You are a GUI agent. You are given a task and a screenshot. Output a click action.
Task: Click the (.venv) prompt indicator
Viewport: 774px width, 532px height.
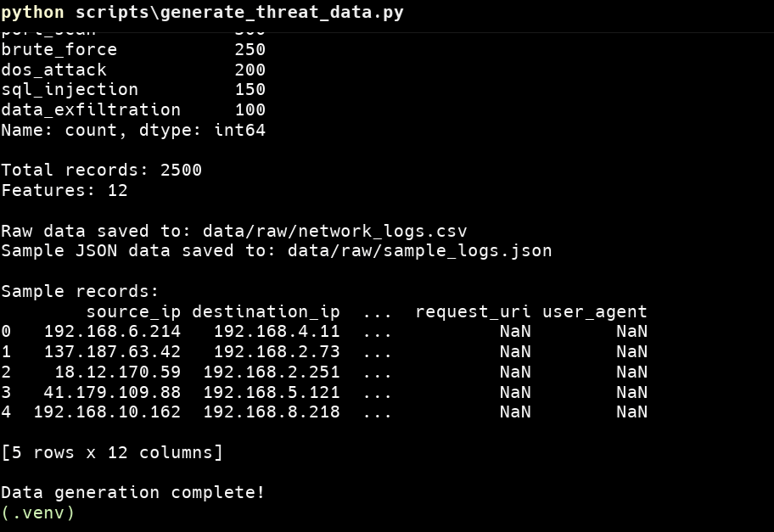click(38, 513)
